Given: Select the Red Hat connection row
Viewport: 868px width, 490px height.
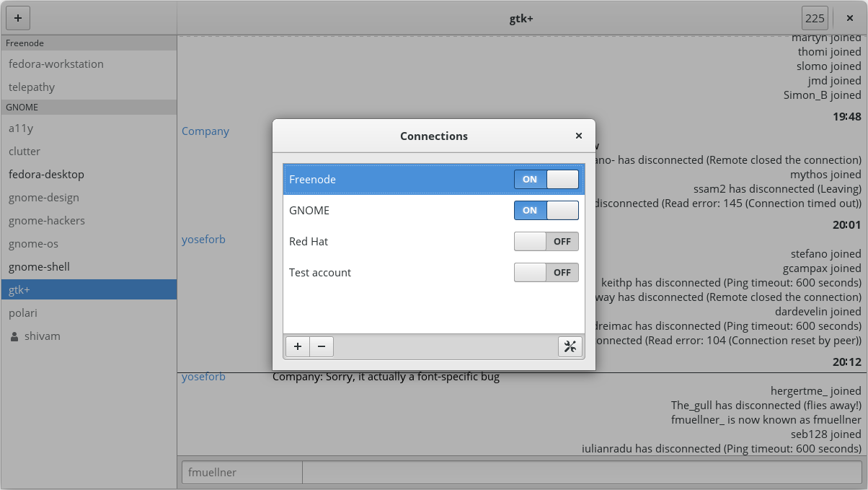Looking at the screenshot, I should coord(434,241).
